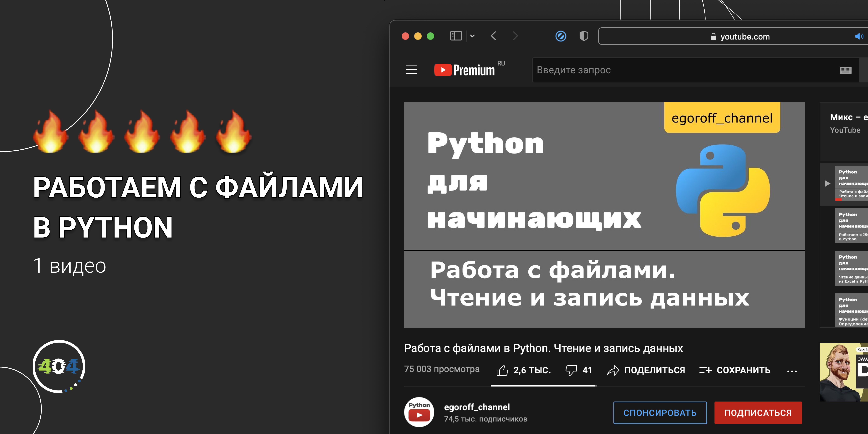Click the like count '2,6 ТЫС.'
Screen dimensions: 868x434
pos(532,370)
